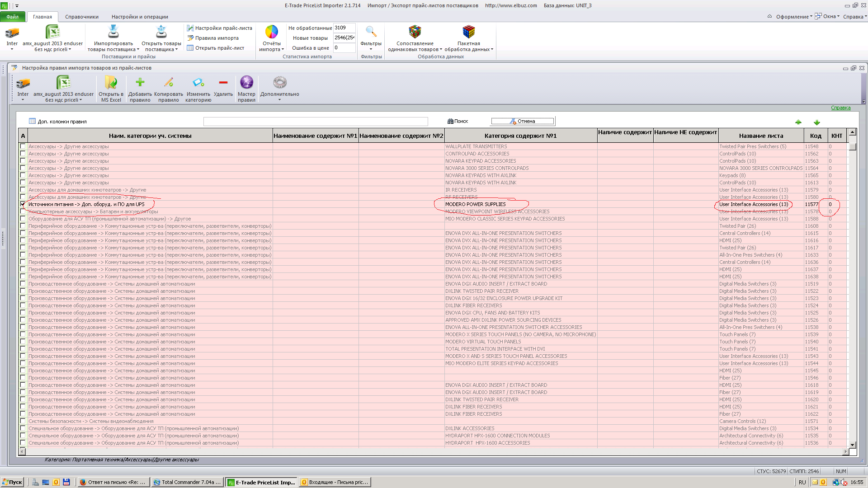Viewport: 868px width, 488px height.
Task: Click Пуск start button
Action: (12, 482)
